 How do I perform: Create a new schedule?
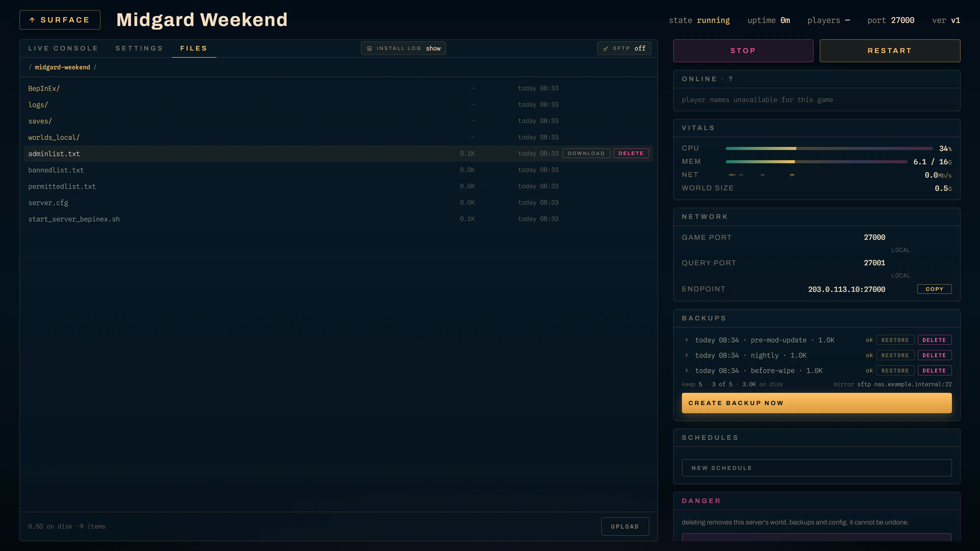click(x=816, y=468)
